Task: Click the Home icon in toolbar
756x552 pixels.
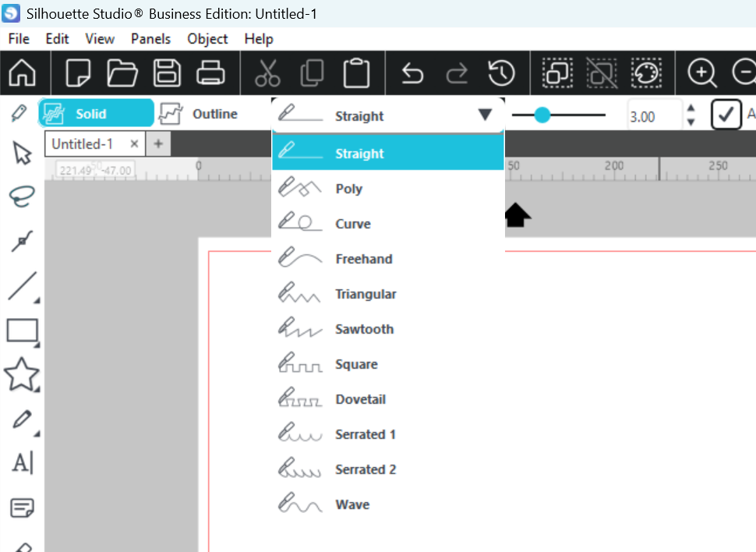Action: point(23,73)
